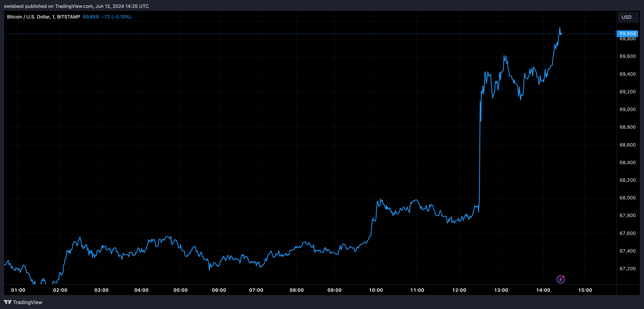
Task: Click the 01:00 time axis label
Action: click(18, 290)
